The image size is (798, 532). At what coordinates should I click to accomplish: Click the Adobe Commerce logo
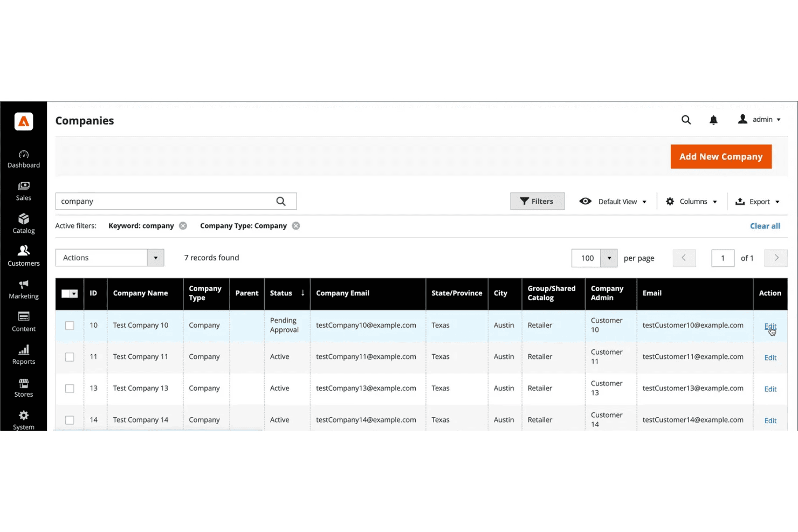pos(24,121)
